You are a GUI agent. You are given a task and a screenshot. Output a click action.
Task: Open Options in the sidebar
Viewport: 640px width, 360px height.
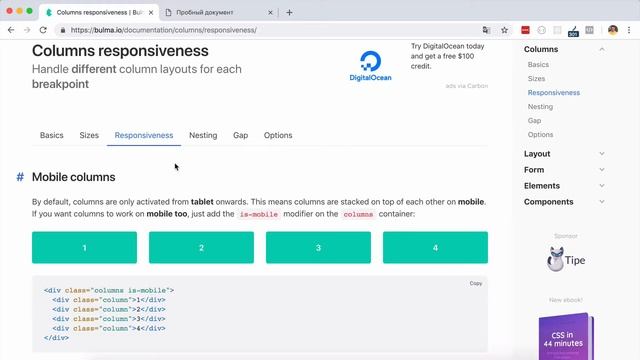(x=540, y=134)
